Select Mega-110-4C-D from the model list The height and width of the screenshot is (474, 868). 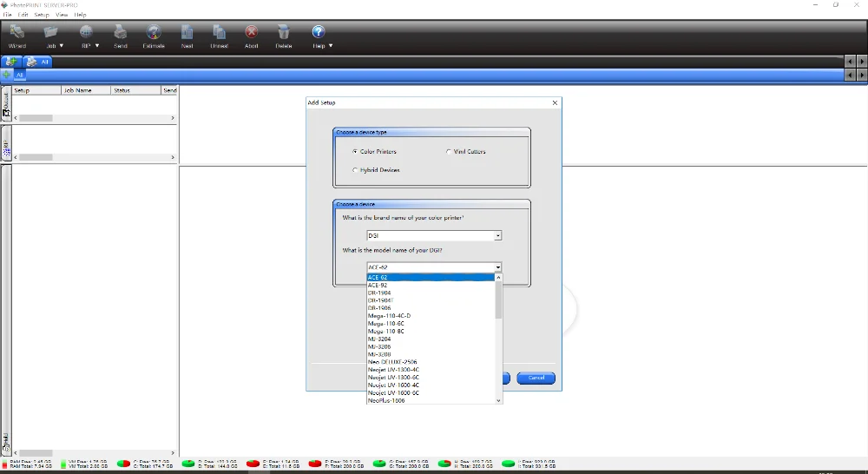point(431,316)
